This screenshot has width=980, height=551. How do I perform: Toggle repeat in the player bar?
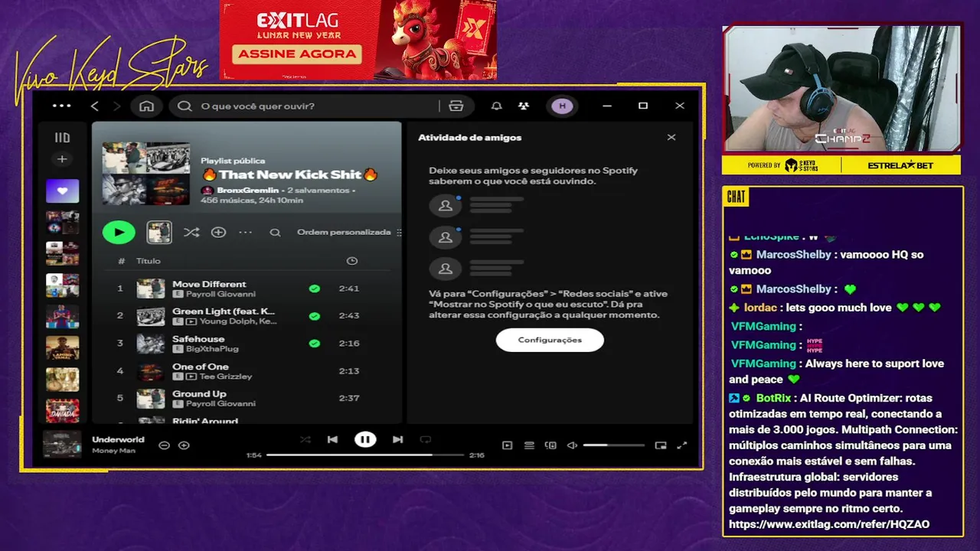click(x=426, y=439)
